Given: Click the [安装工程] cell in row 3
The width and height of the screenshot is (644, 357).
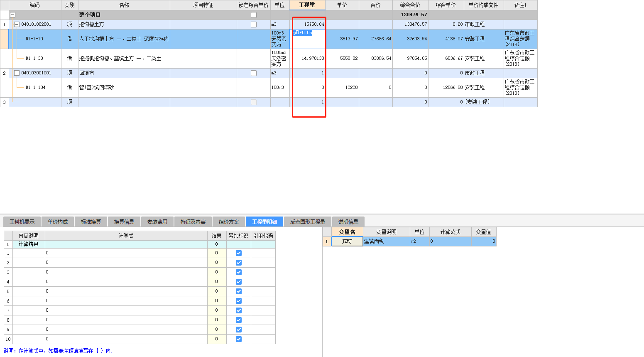Looking at the screenshot, I should (x=484, y=102).
